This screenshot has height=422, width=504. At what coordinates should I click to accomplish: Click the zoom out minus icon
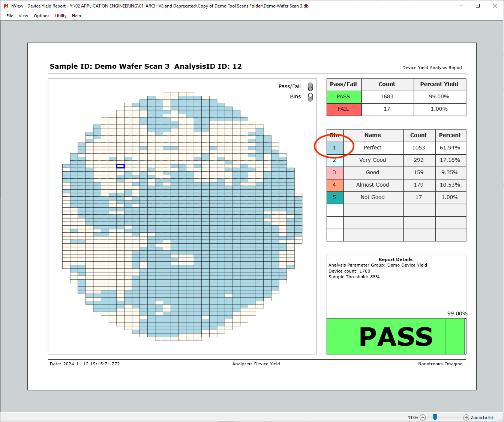pyautogui.click(x=423, y=417)
